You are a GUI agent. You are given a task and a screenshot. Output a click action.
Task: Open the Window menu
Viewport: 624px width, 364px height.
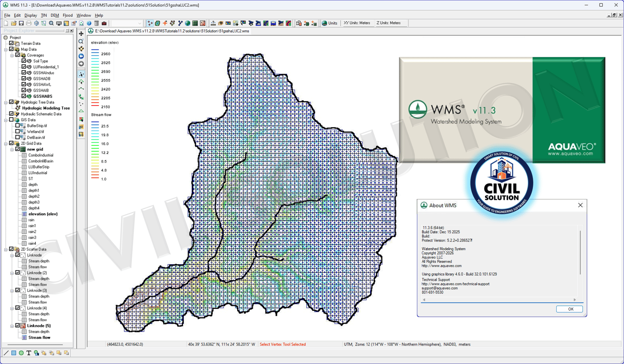pyautogui.click(x=84, y=15)
